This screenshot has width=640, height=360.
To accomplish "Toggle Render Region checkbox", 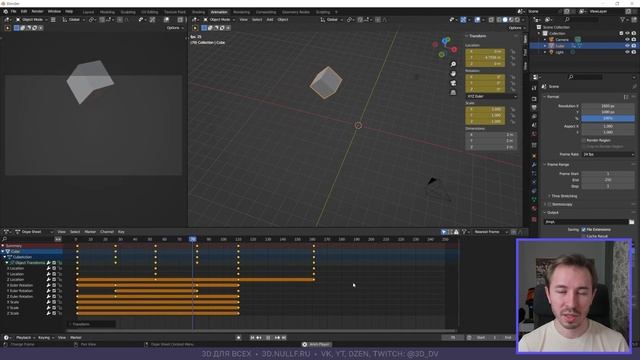I will tap(584, 140).
